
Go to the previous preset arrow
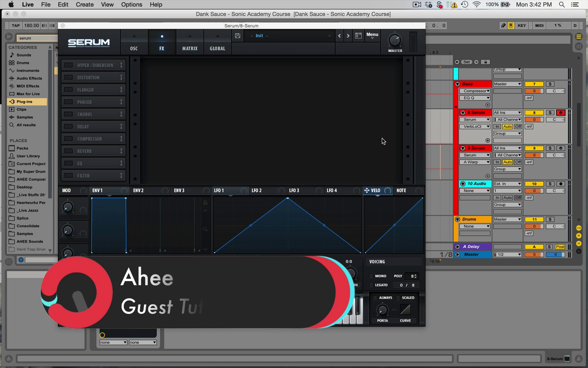[339, 36]
